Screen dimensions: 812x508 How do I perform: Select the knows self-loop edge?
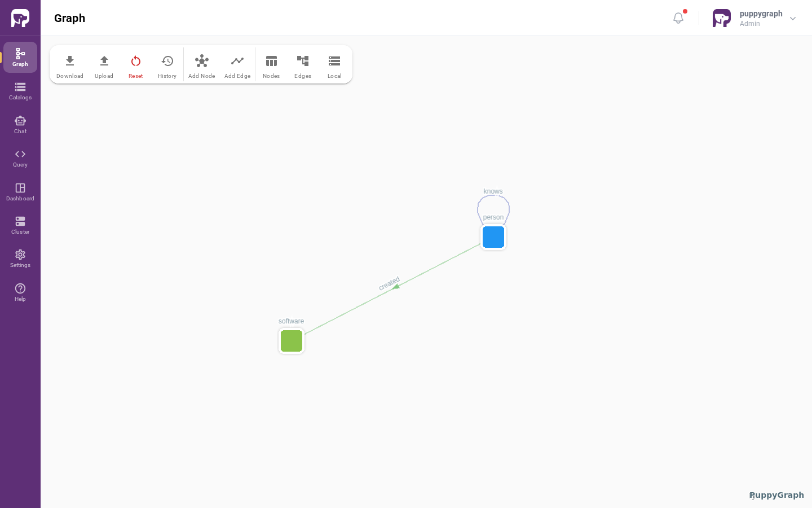click(493, 196)
